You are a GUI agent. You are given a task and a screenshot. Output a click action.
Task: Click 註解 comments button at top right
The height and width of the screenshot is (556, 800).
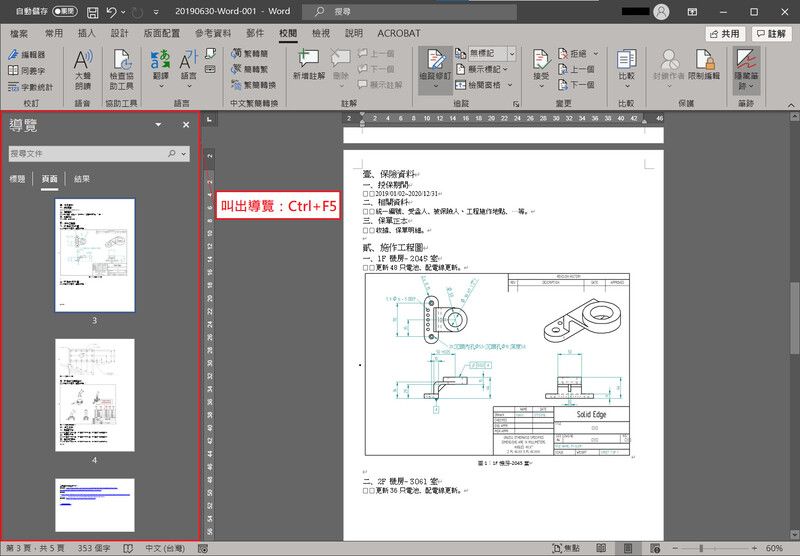(771, 34)
